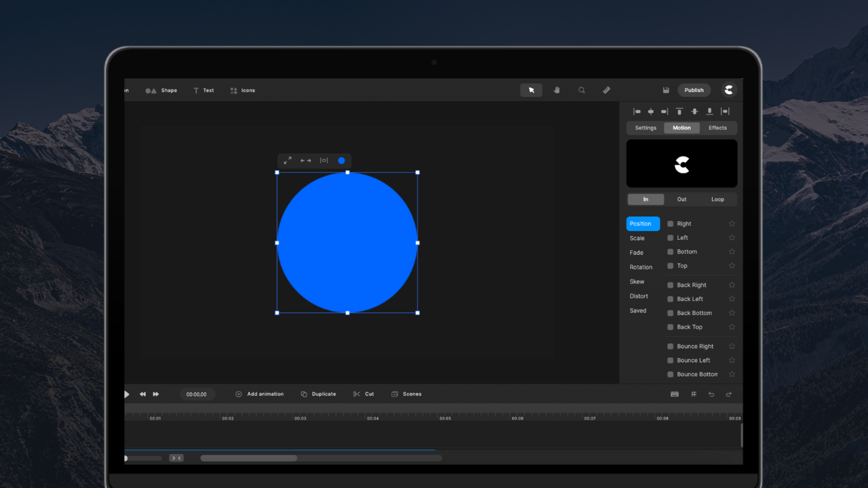Toggle the timeline layout icon
868x488 pixels.
pyautogui.click(x=675, y=394)
